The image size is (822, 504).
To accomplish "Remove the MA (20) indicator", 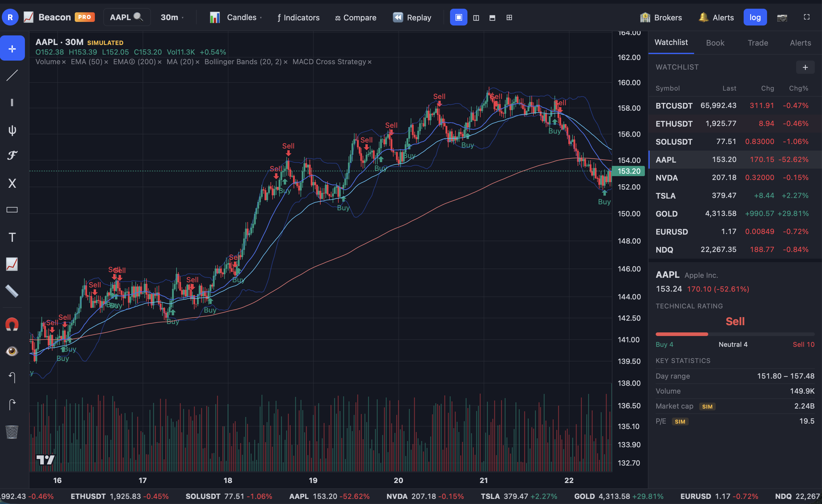I will point(198,62).
